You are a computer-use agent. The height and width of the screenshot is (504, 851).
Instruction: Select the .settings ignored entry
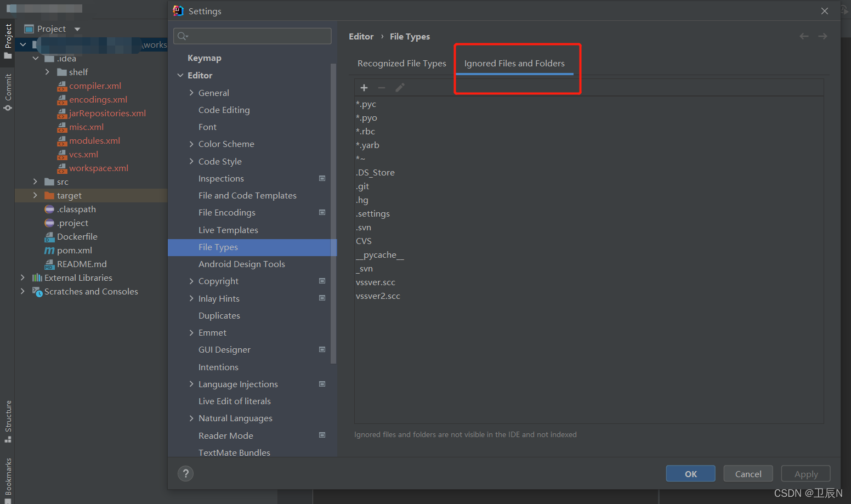[x=373, y=214]
